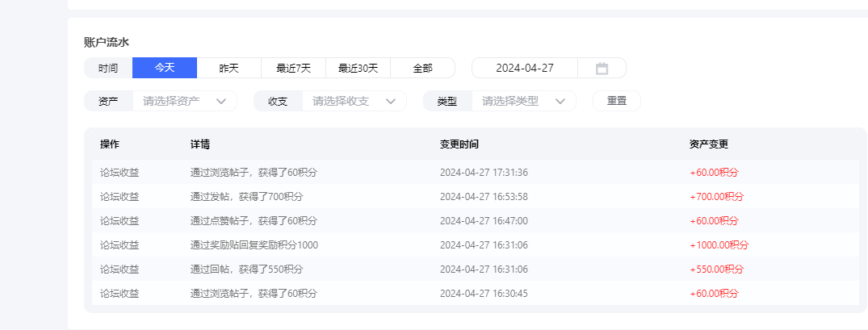Click the 资产变更 column header
This screenshot has width=868, height=330.
click(709, 144)
